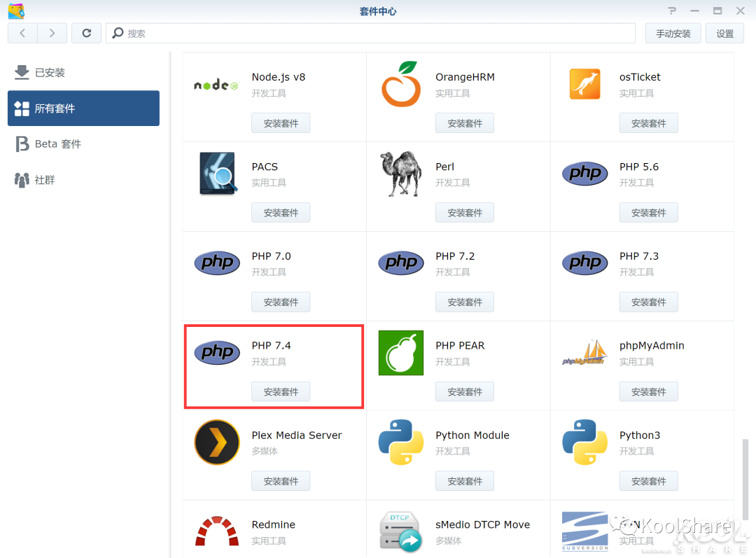Focus the 搜索 search field

tap(370, 34)
